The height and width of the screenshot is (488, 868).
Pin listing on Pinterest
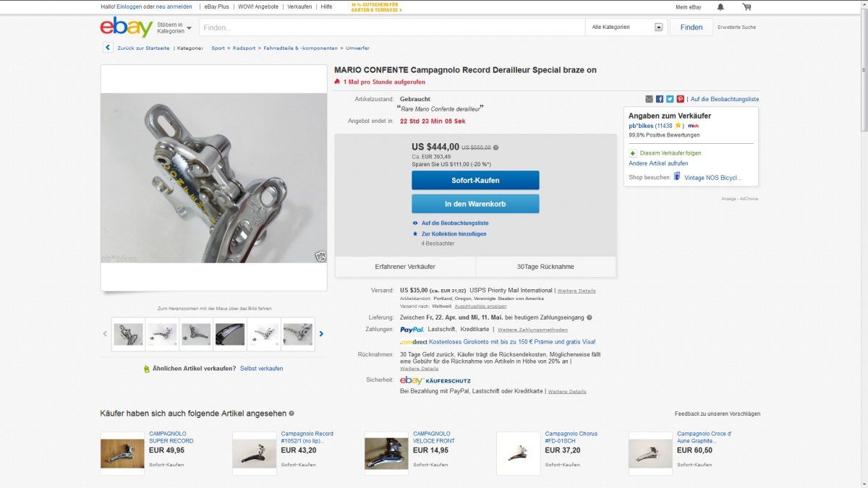coord(681,99)
